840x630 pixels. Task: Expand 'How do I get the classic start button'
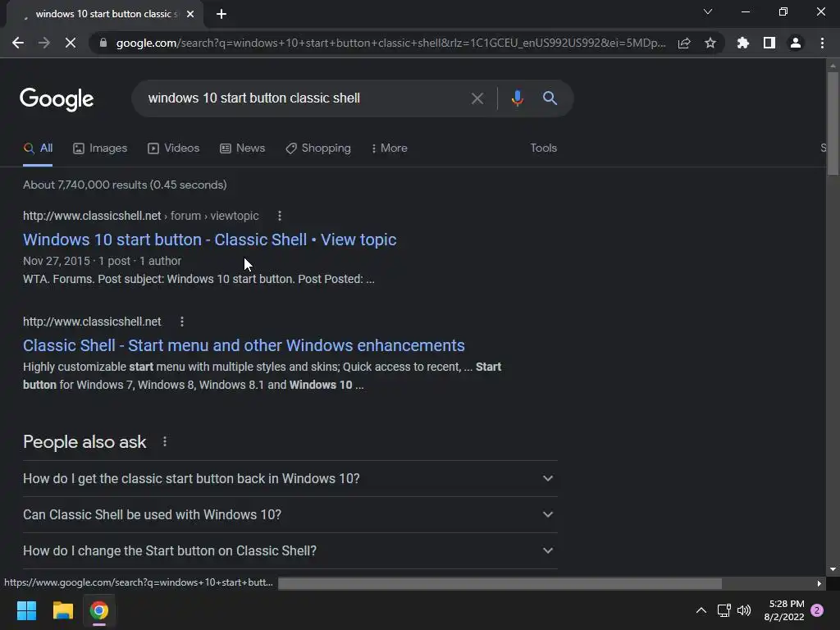(290, 478)
